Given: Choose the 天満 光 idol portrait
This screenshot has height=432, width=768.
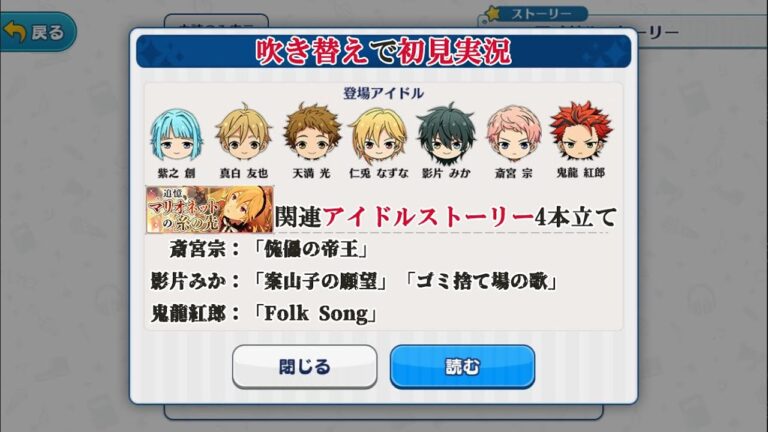Looking at the screenshot, I should click(312, 132).
